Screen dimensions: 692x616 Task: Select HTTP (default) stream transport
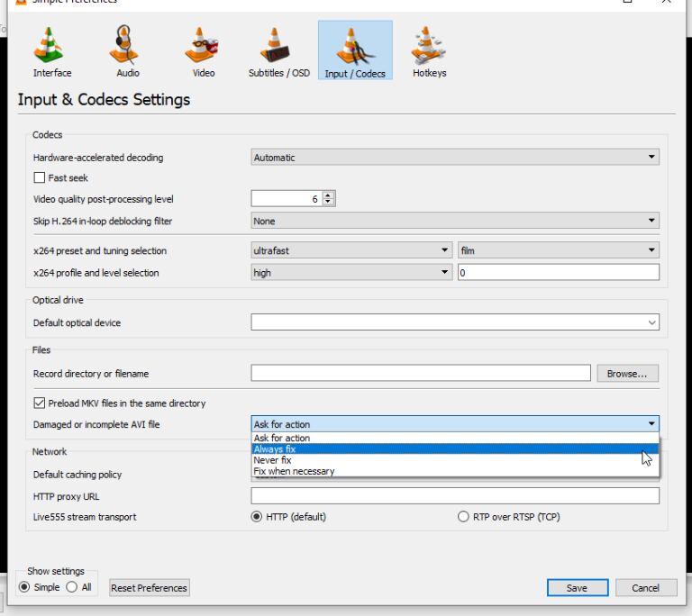pyautogui.click(x=257, y=517)
